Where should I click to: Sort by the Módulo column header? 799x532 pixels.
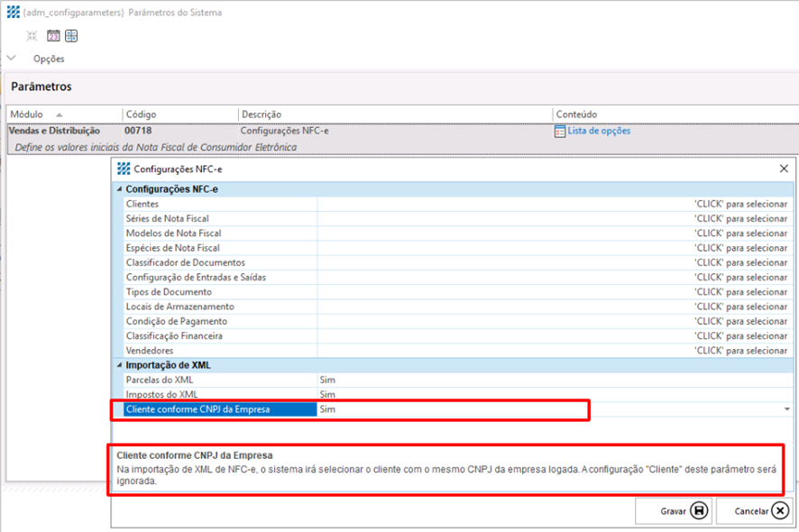point(36,115)
